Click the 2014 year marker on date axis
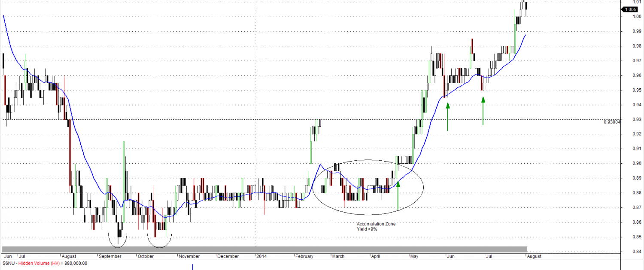The image size is (644, 270). (x=261, y=256)
